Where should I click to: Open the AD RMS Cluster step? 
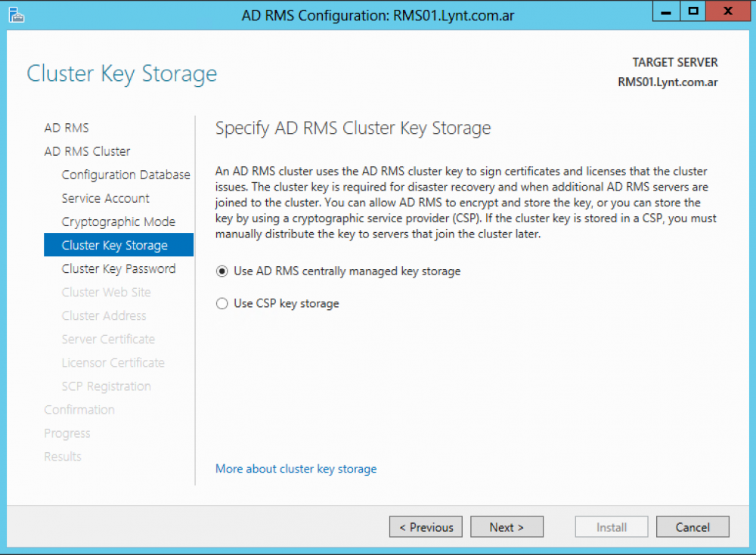pyautogui.click(x=87, y=151)
